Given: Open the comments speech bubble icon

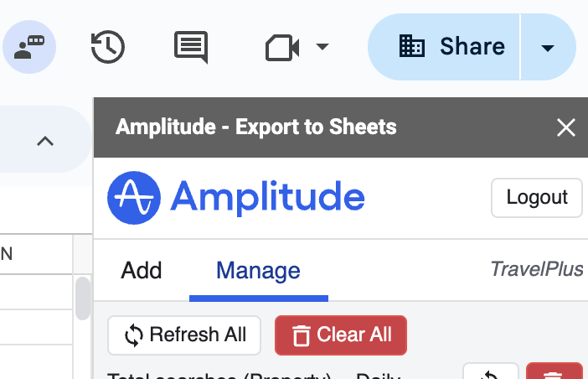Looking at the screenshot, I should tap(191, 47).
